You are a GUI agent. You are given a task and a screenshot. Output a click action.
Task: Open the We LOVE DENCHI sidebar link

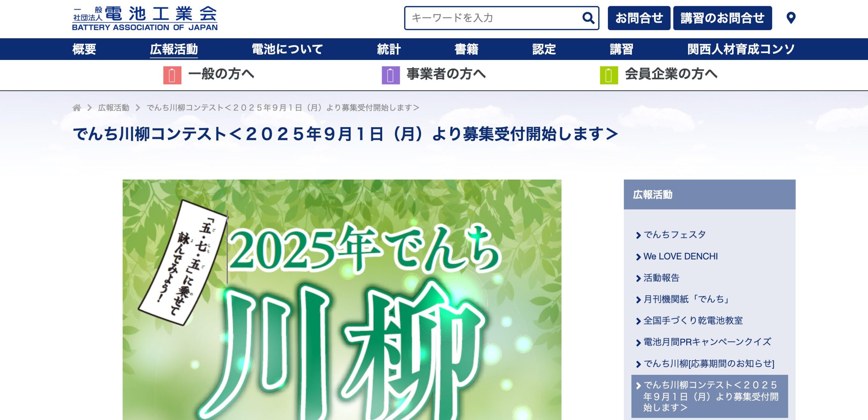pos(680,256)
